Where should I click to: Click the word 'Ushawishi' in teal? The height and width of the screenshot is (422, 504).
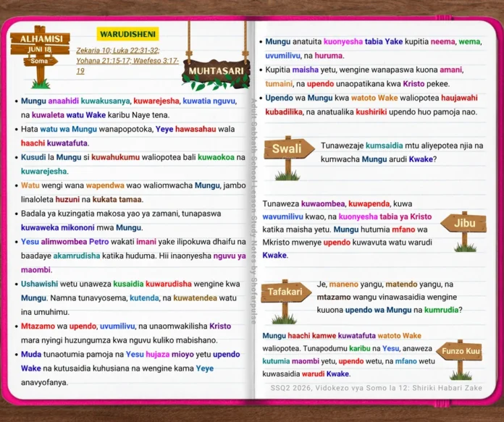click(x=39, y=284)
